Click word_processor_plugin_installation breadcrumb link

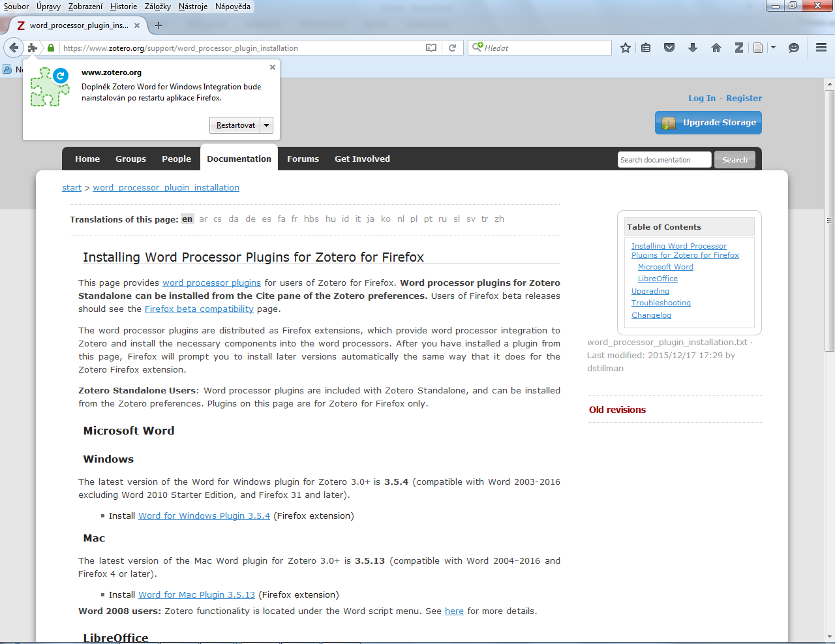pyautogui.click(x=166, y=188)
